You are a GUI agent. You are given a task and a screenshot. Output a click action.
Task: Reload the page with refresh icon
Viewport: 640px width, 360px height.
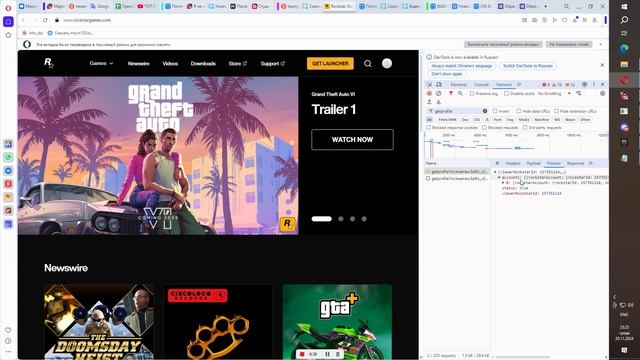[x=45, y=20]
